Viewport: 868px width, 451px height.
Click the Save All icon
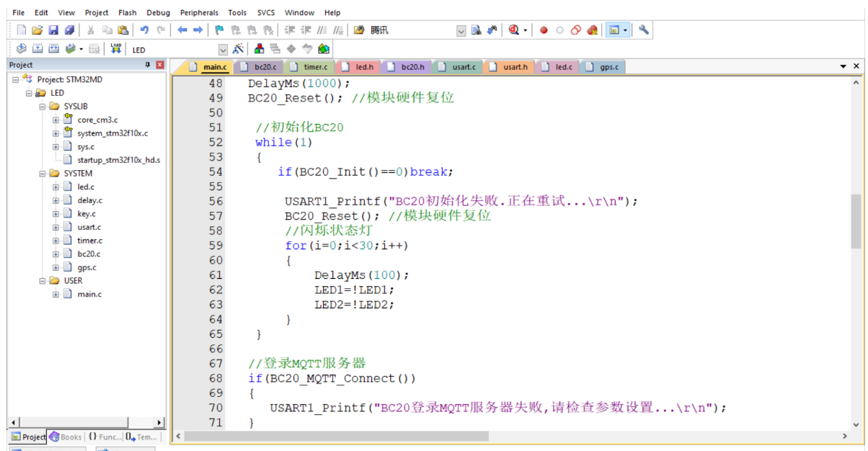click(x=69, y=30)
